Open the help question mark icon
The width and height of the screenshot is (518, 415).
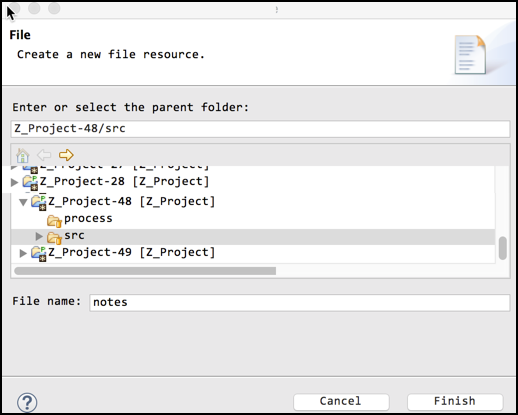[x=27, y=402]
